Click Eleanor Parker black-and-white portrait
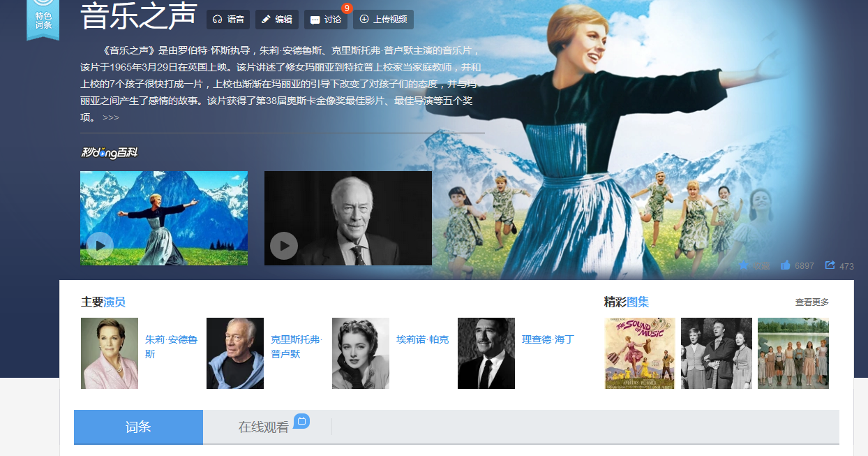 click(361, 353)
